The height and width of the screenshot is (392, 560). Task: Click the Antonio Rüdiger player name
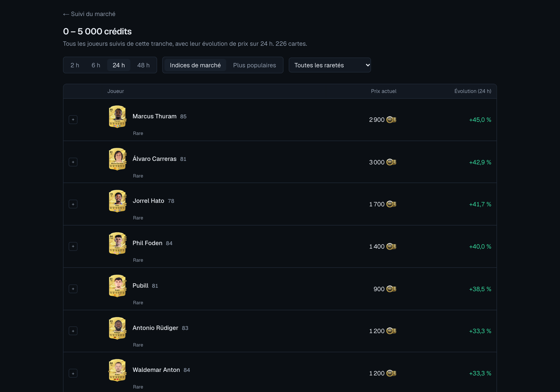(x=155, y=328)
